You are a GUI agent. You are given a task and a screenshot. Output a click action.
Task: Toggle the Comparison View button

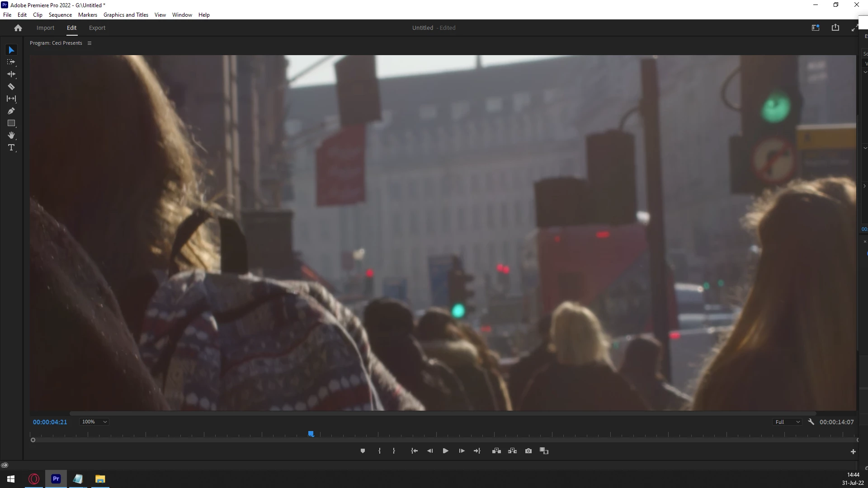(544, 451)
